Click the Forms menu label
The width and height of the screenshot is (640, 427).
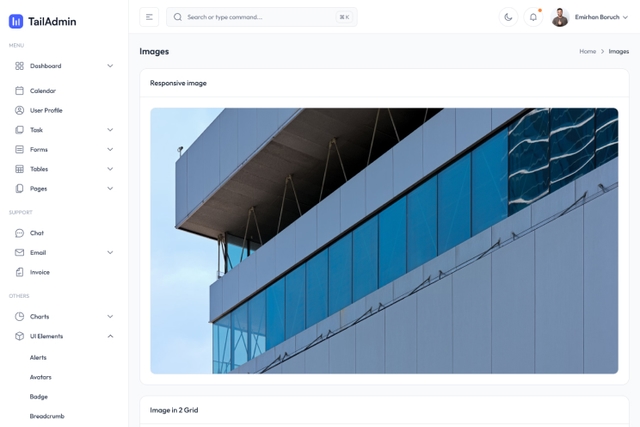tap(39, 149)
